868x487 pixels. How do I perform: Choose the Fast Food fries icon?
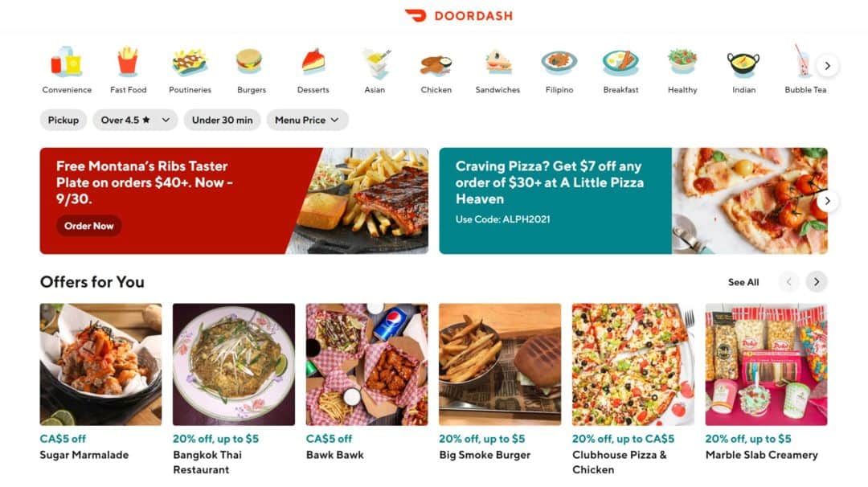click(x=128, y=61)
